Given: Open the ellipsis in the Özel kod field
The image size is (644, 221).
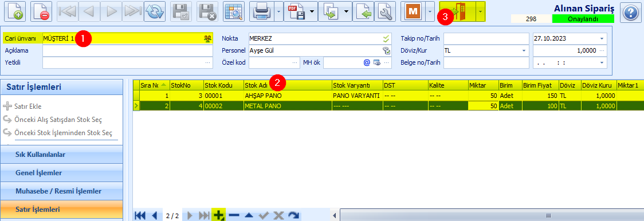Looking at the screenshot, I should click(x=295, y=62).
